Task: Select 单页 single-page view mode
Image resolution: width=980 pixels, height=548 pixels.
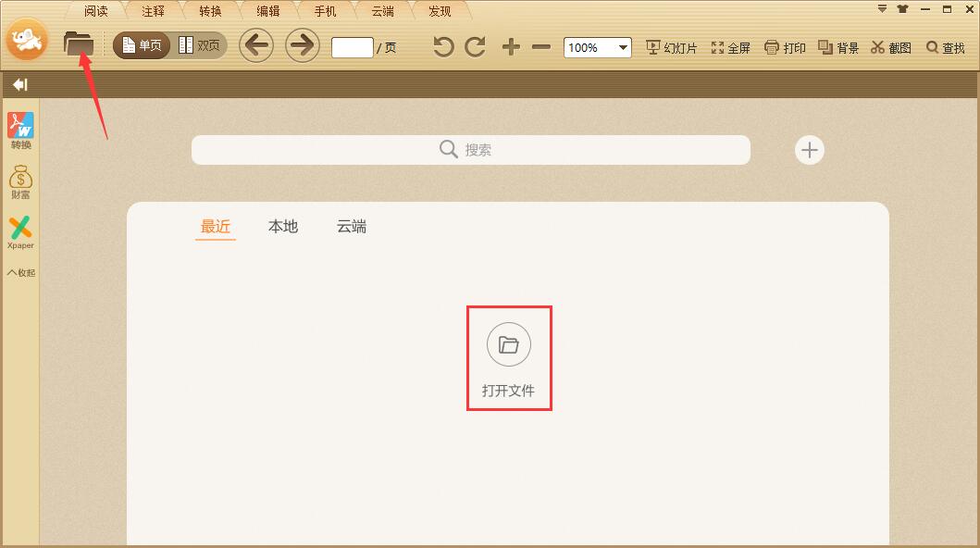Action: (139, 44)
